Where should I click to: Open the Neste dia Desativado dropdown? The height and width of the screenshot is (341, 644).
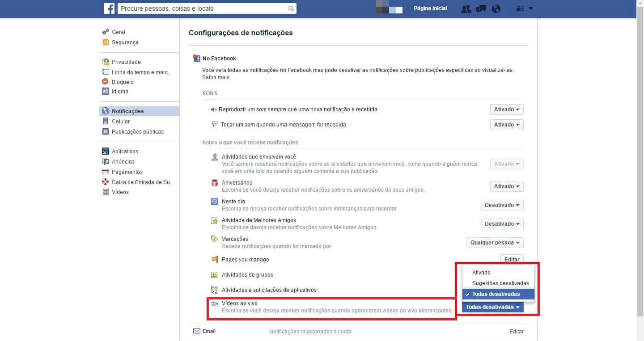point(502,205)
